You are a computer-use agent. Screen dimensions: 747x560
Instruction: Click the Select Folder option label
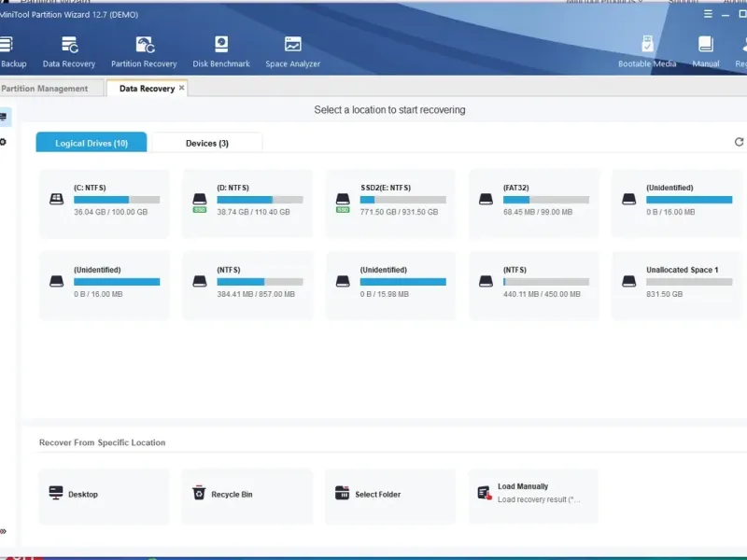coord(378,495)
